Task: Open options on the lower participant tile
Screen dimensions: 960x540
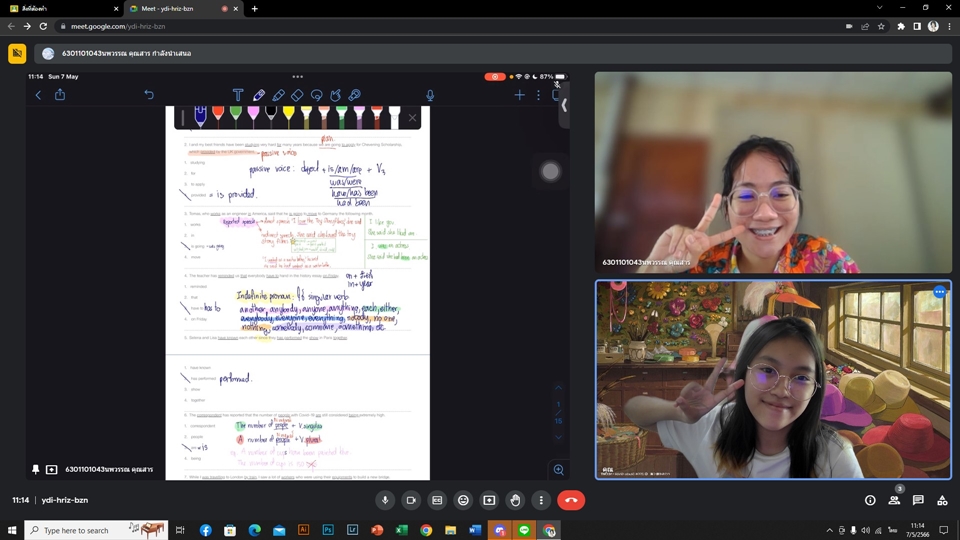Action: [940, 292]
